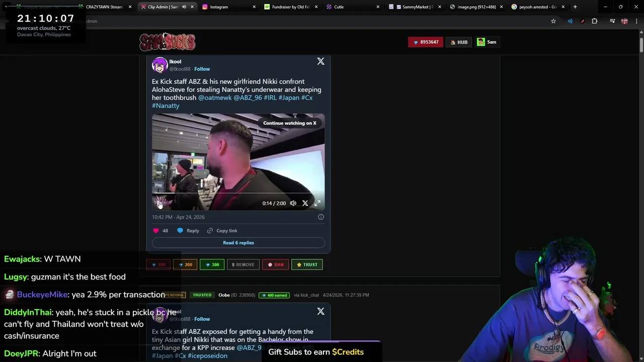Award 200 credits to the clip
Screen dimensions: 644x362
click(186, 264)
